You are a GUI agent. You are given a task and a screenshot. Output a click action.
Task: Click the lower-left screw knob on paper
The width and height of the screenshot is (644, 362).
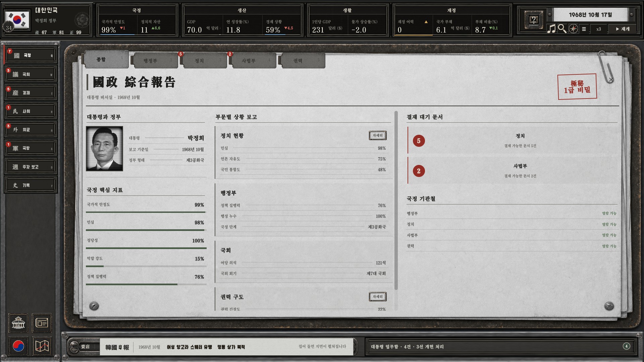94,306
